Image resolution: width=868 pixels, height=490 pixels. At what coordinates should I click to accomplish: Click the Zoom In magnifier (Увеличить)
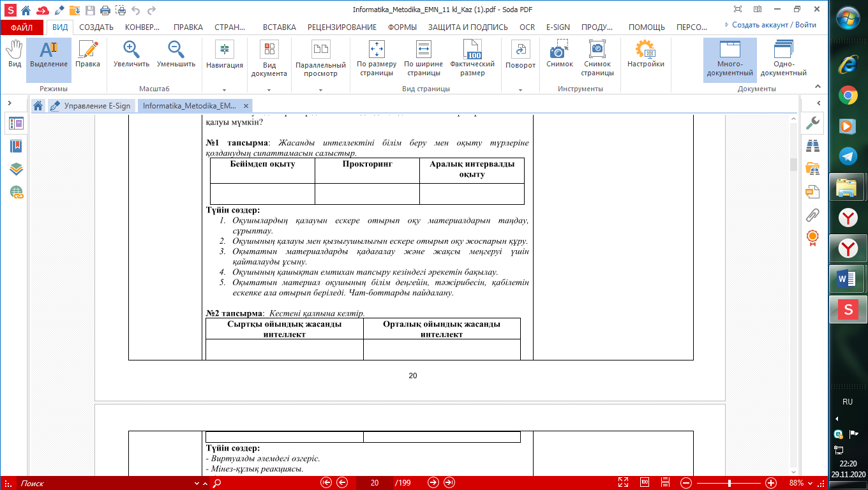[x=131, y=55]
